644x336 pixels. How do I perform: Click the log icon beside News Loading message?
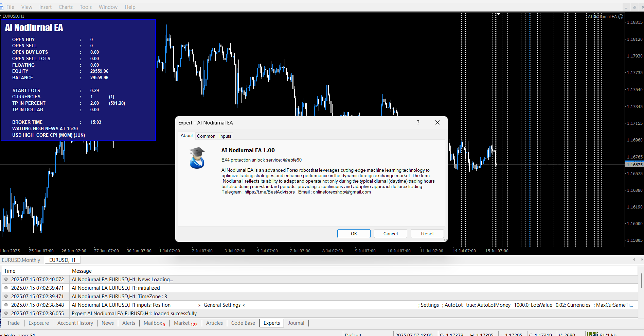coord(6,279)
